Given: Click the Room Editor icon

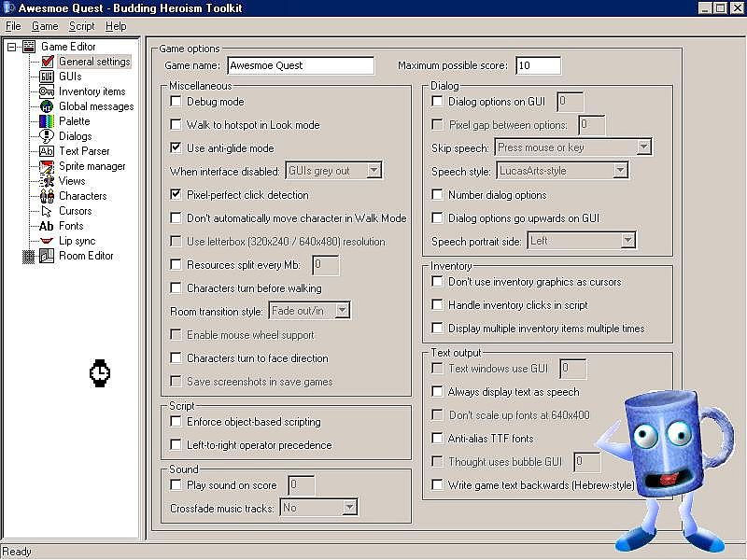Looking at the screenshot, I should click(x=47, y=256).
